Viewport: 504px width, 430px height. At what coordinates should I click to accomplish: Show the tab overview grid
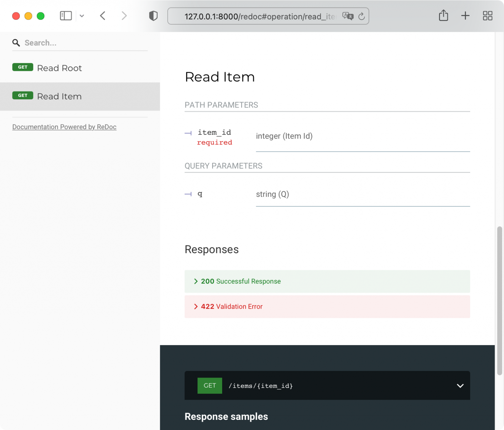click(x=487, y=15)
